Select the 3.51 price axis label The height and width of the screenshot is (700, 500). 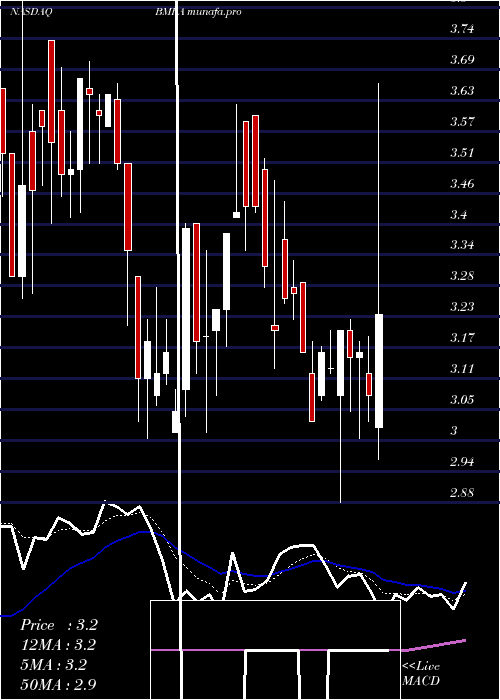click(462, 153)
